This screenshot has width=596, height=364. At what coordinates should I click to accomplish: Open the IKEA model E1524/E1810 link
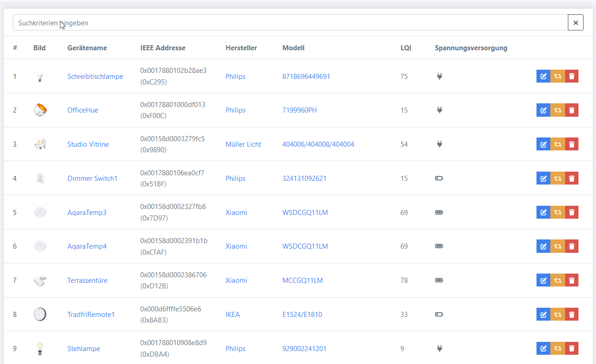click(302, 315)
